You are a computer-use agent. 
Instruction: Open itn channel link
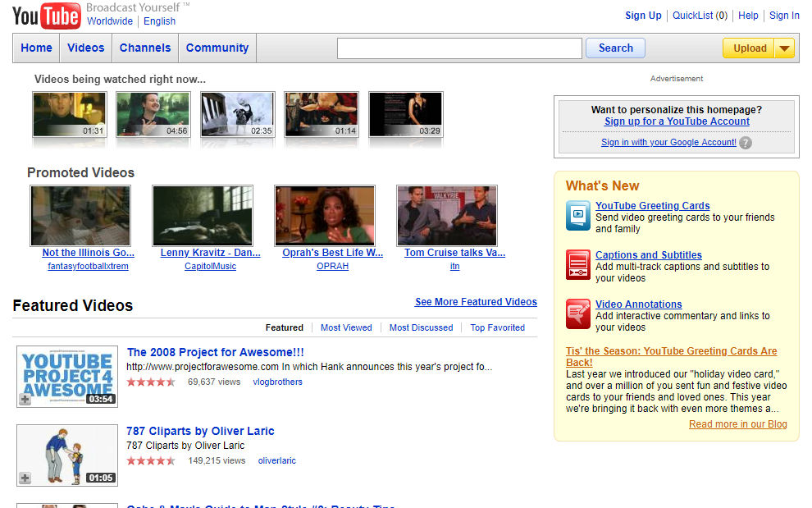(454, 266)
